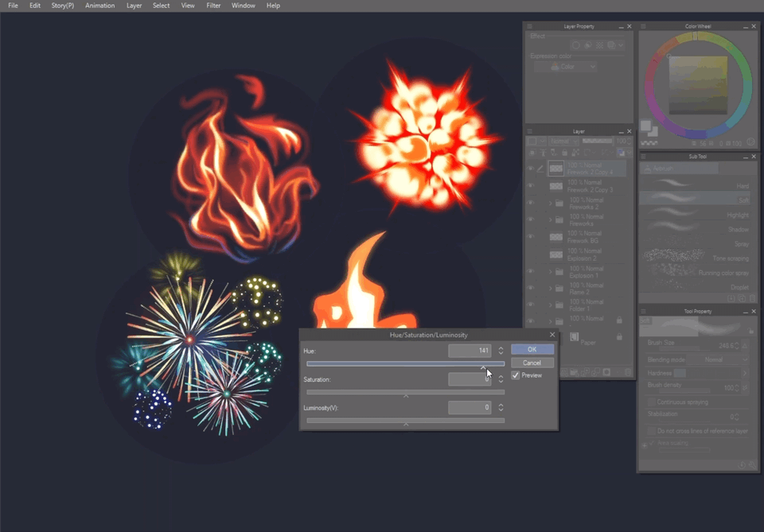
Task: Expand the Effect options chevron in Layer Property
Action: click(622, 45)
